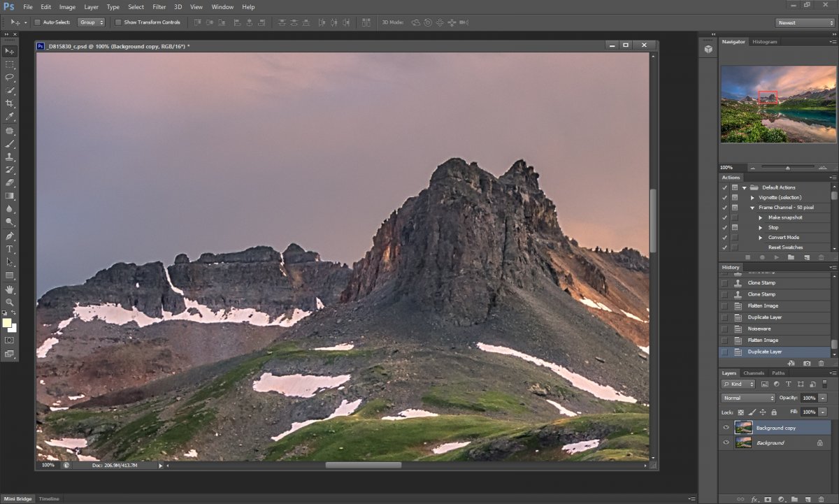Open the Normal blend mode dropdown
This screenshot has height=504, width=839.
(x=748, y=398)
